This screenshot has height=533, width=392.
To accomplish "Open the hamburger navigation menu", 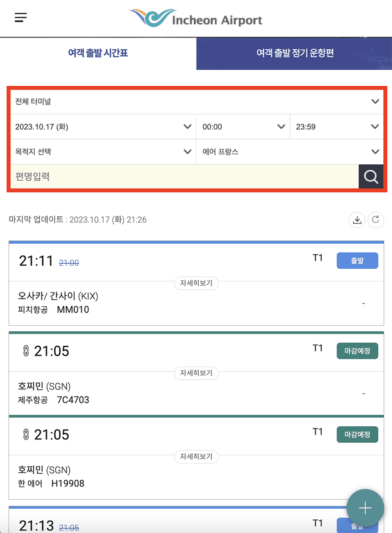I will click(x=21, y=17).
